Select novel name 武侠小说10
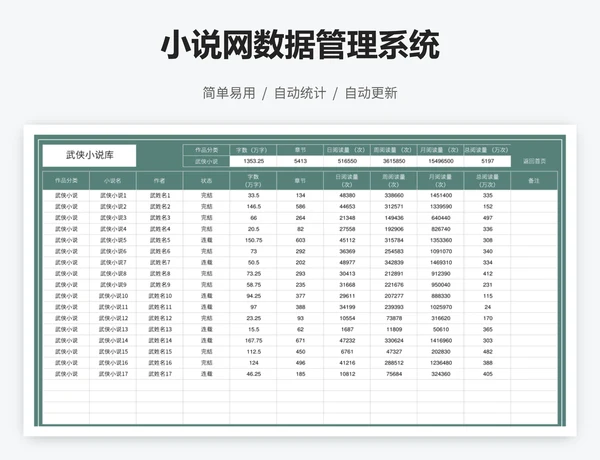The height and width of the screenshot is (460, 600). click(113, 296)
